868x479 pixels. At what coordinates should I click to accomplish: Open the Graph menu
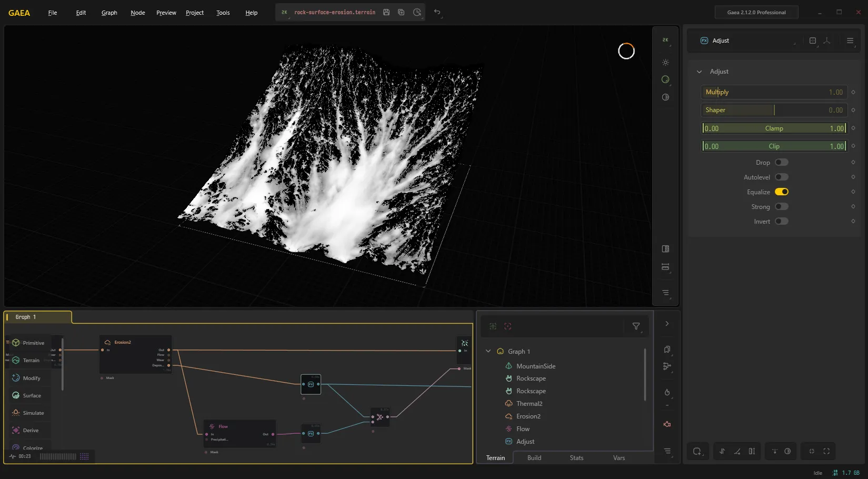(109, 13)
